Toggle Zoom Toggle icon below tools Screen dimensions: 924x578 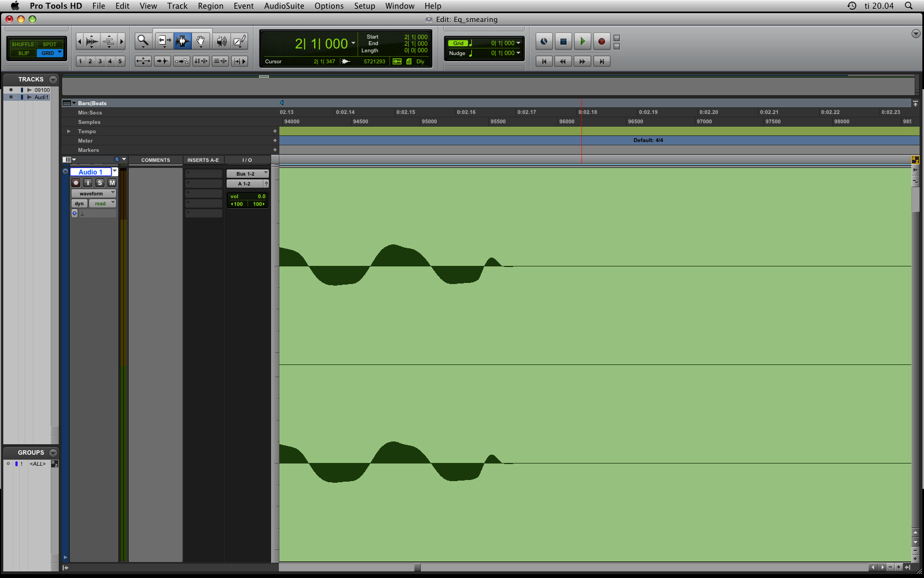[143, 61]
